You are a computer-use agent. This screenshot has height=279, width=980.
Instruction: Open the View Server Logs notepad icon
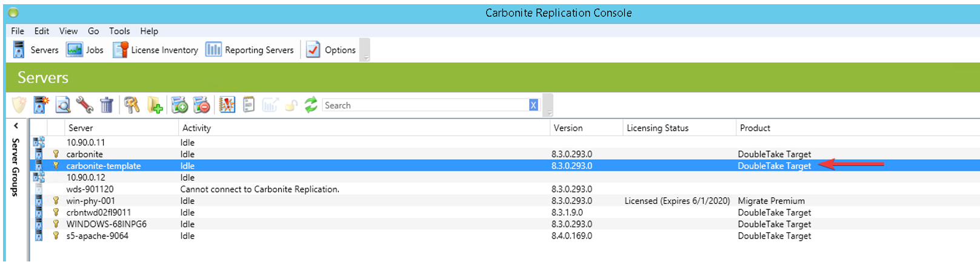[x=248, y=105]
